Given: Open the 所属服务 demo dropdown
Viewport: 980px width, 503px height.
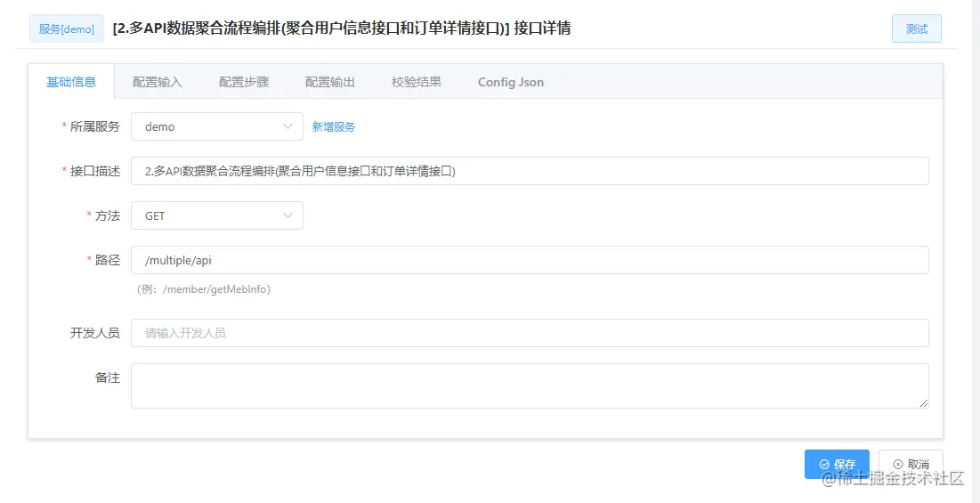Looking at the screenshot, I should point(217,126).
